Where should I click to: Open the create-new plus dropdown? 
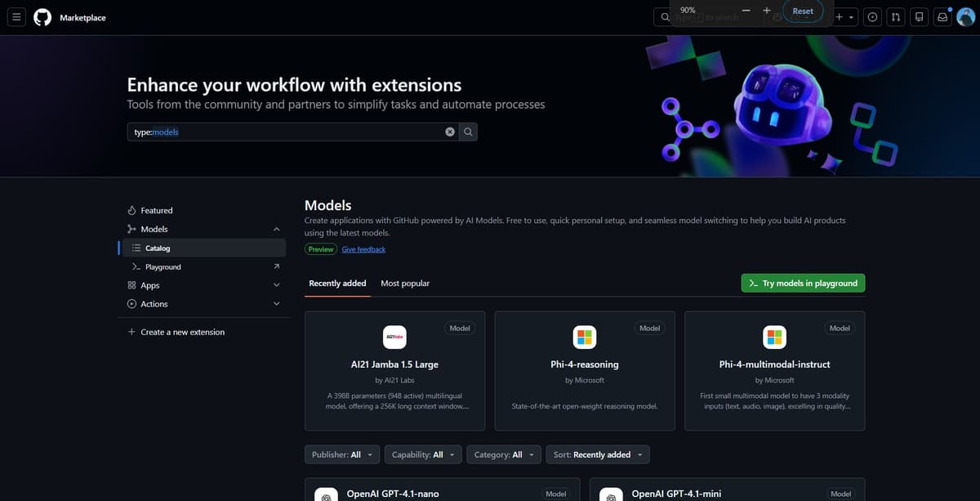pos(844,17)
